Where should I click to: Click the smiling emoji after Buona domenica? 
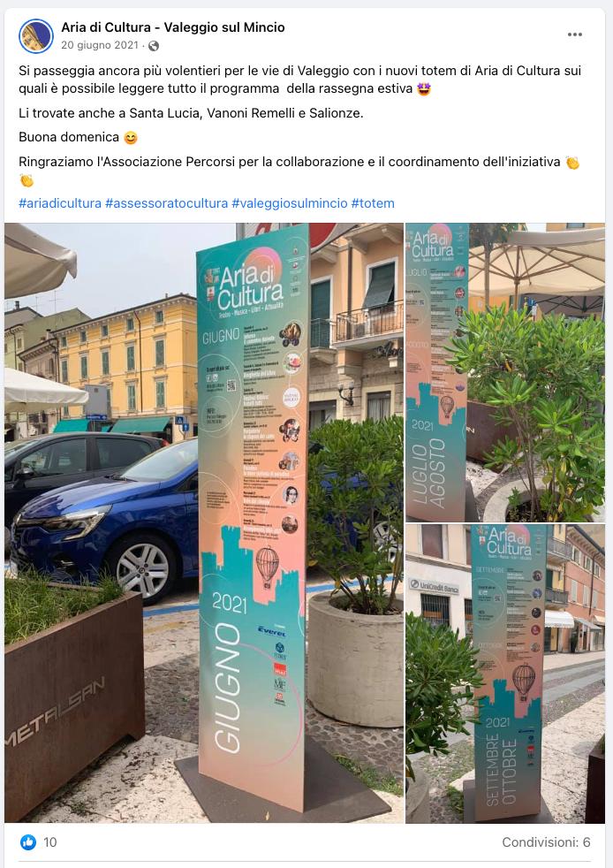click(x=131, y=137)
